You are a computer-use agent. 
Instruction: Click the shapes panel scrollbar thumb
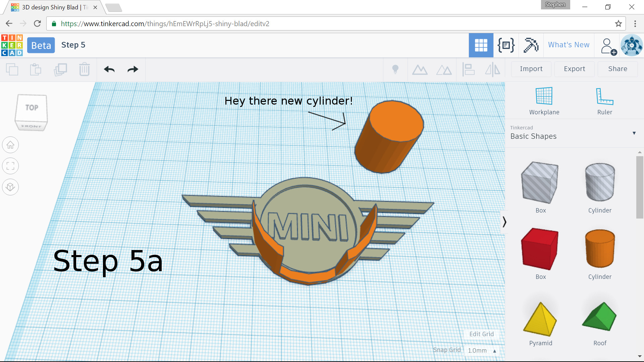[640, 187]
